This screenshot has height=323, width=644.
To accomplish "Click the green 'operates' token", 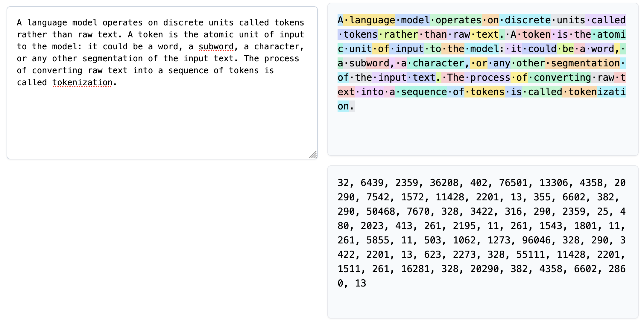I will coord(455,20).
